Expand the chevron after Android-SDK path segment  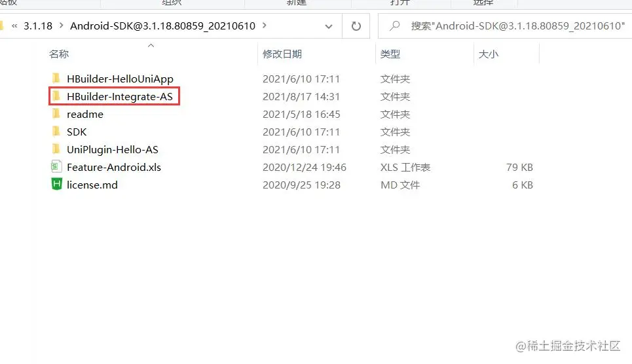pos(265,26)
